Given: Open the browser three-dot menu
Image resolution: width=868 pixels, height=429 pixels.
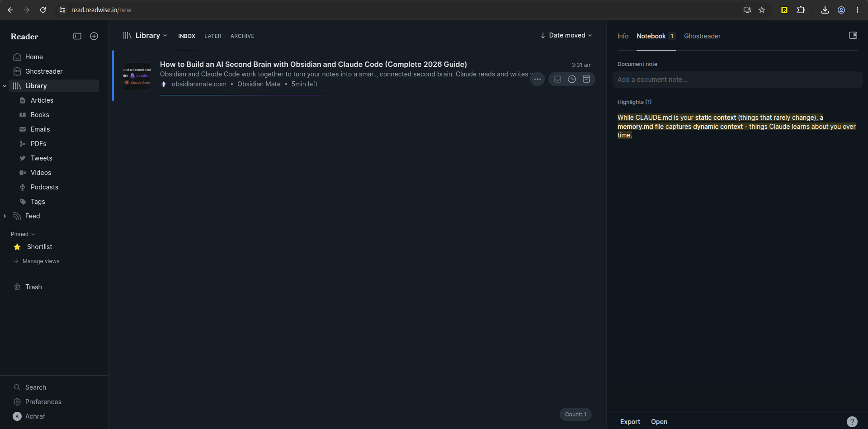Looking at the screenshot, I should 858,10.
